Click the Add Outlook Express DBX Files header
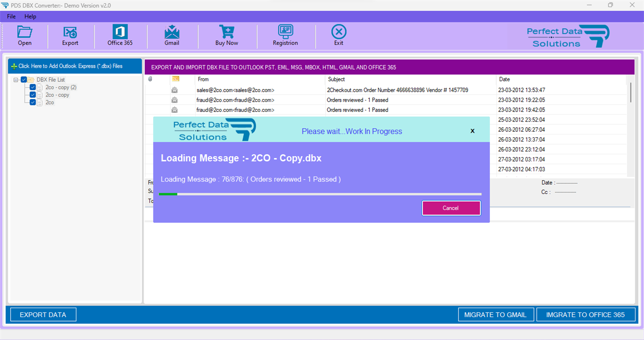 point(75,65)
